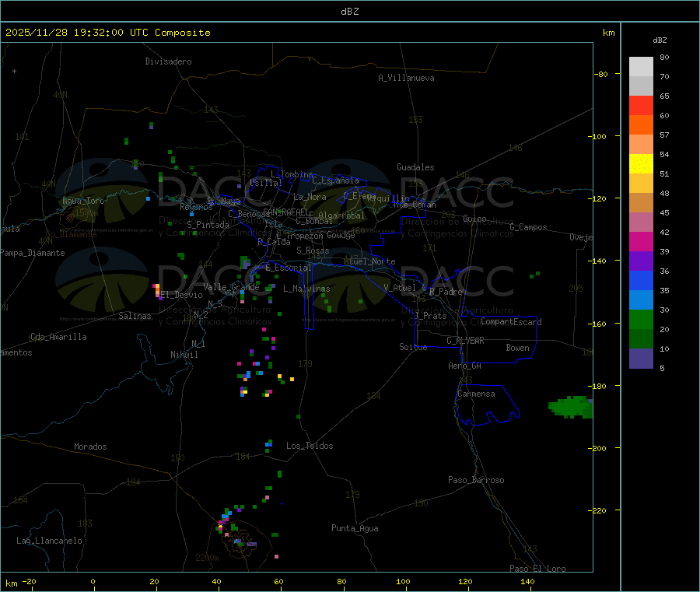Select the magenta swatch in the legend
The width and height of the screenshot is (700, 592).
click(641, 241)
